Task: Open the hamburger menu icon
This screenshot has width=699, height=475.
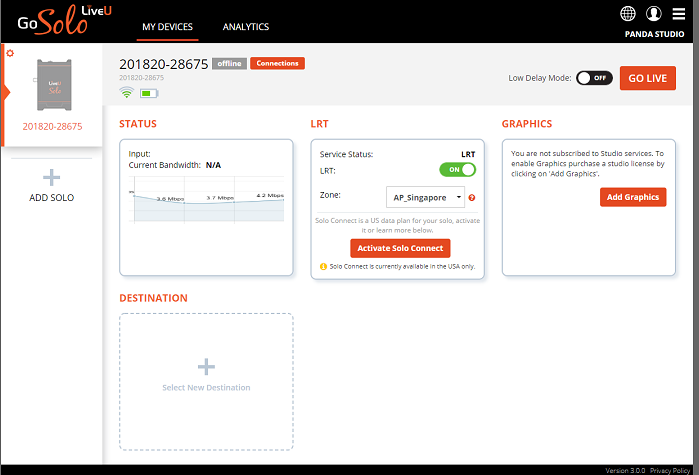Action: coord(678,14)
